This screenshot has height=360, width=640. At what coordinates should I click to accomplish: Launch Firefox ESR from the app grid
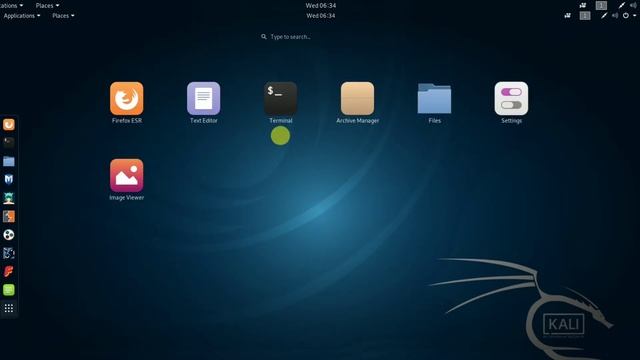(127, 98)
